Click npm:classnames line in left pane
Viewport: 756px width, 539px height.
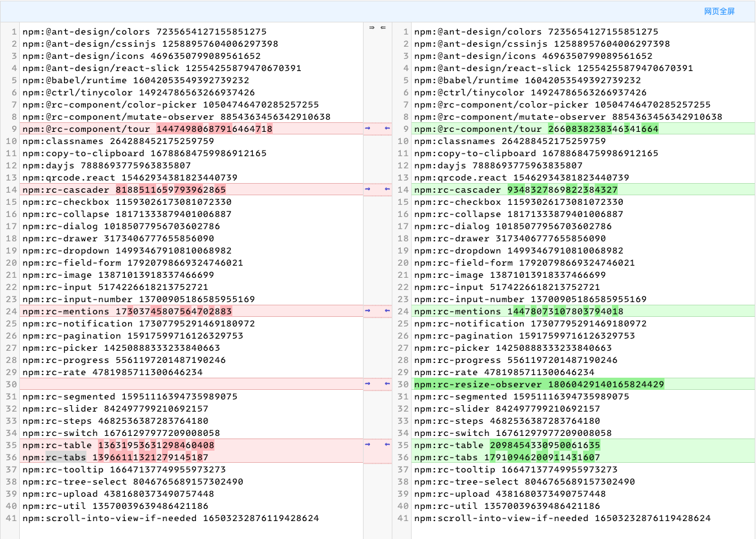[118, 141]
